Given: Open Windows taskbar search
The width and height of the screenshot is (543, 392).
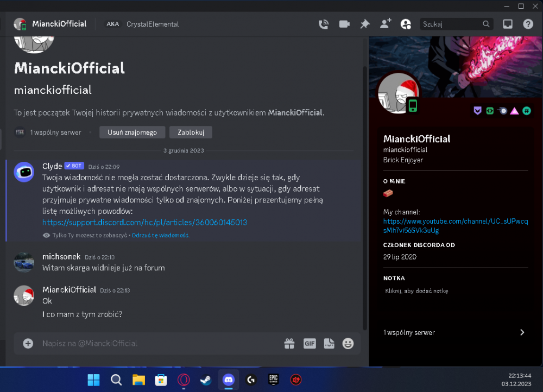Looking at the screenshot, I should click(116, 380).
